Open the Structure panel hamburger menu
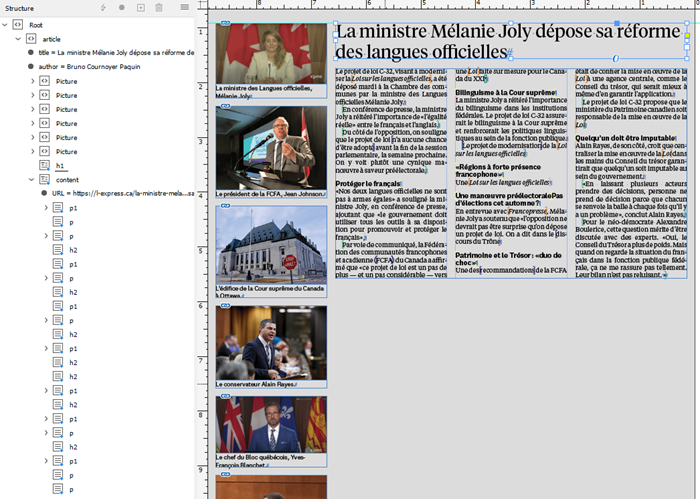The height and width of the screenshot is (499, 700). pyautogui.click(x=184, y=7)
